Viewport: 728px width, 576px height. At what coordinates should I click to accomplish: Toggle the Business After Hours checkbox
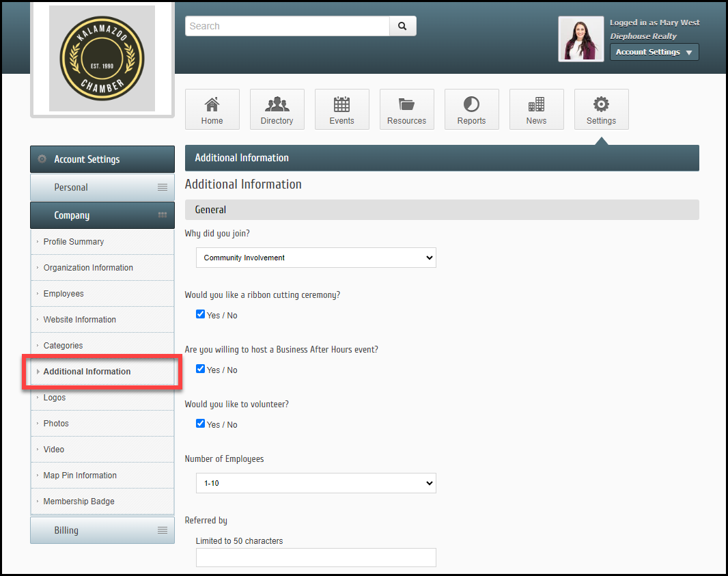pyautogui.click(x=200, y=369)
